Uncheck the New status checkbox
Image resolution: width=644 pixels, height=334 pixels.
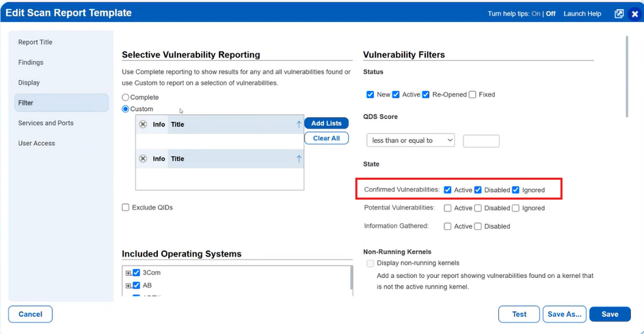pos(370,94)
